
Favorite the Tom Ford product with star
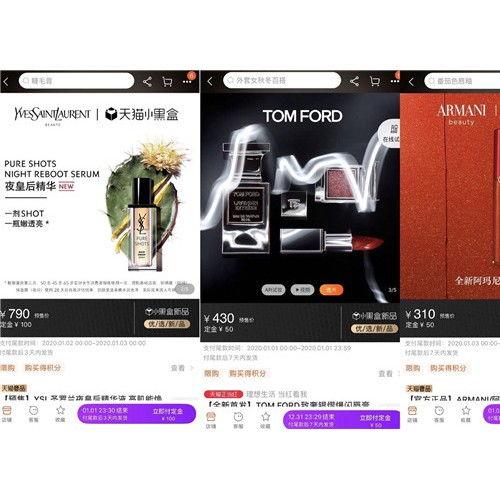265,420
